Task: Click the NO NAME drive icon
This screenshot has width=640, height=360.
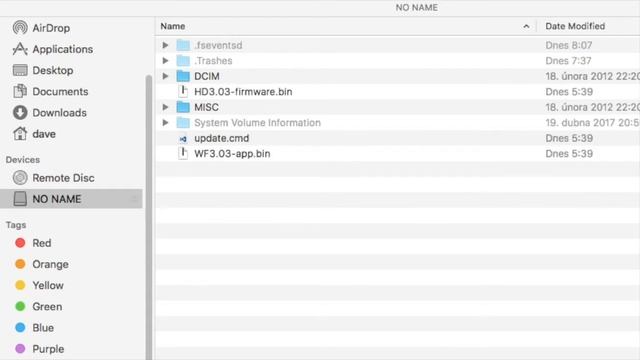Action: 20,199
